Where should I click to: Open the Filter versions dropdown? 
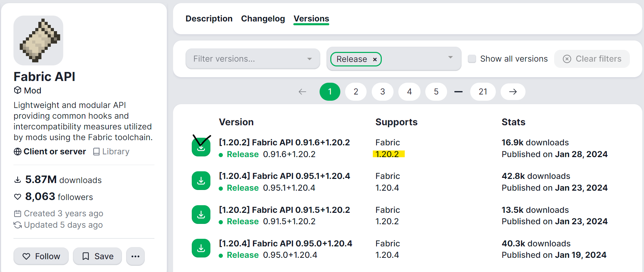pyautogui.click(x=253, y=59)
